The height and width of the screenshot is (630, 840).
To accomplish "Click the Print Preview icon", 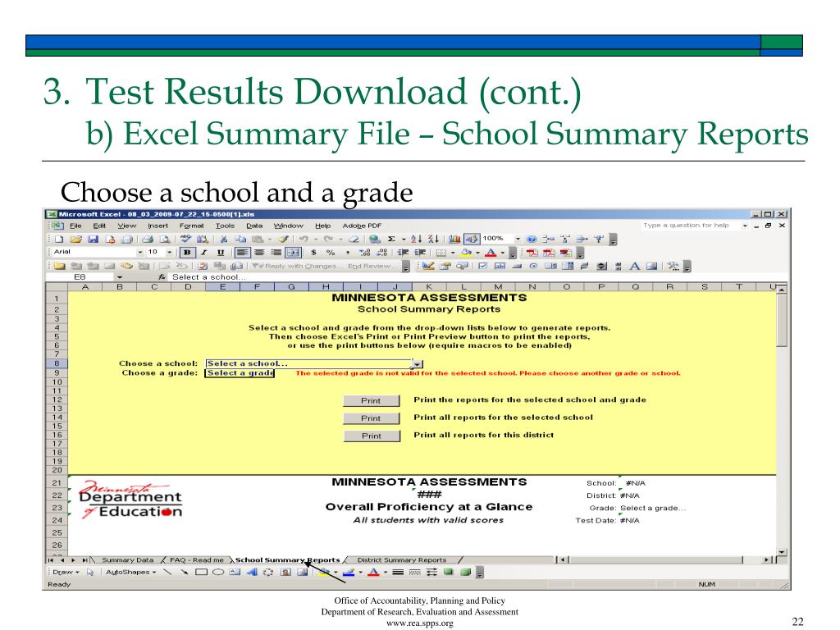I will coord(165,239).
